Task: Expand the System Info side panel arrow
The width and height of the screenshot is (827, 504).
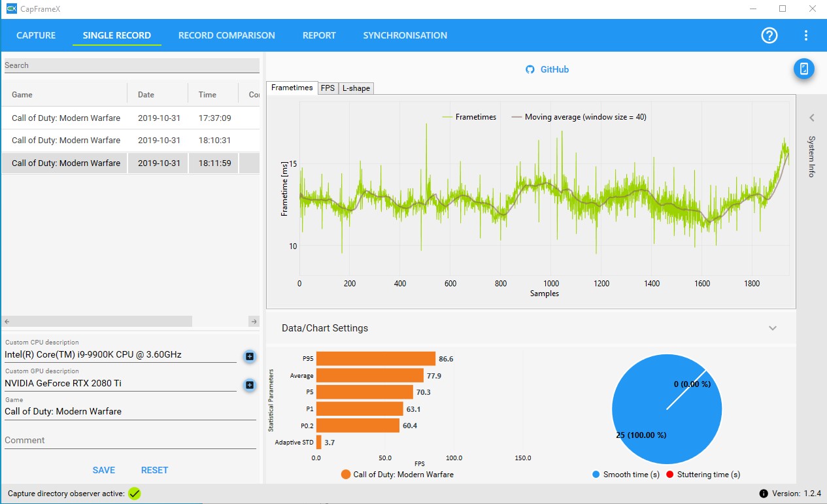Action: tap(812, 118)
